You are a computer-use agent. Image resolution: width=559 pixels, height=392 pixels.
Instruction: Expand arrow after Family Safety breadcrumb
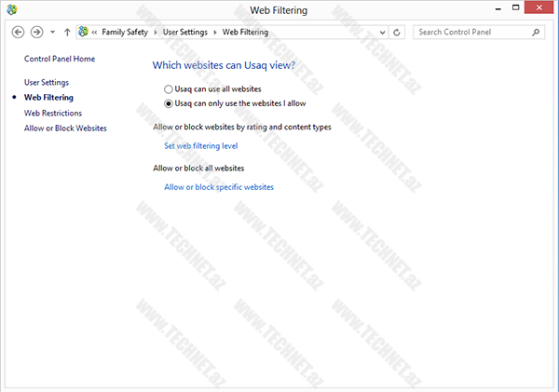[x=155, y=32]
